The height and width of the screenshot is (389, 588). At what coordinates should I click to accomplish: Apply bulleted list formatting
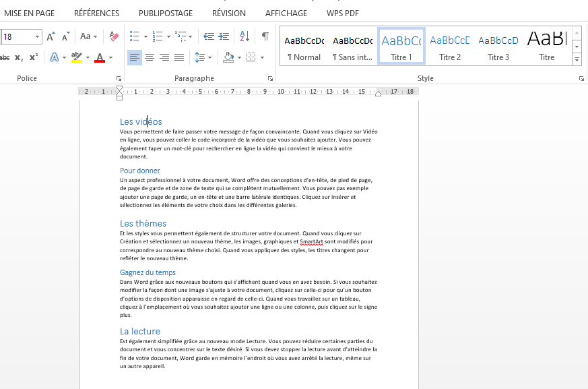coord(134,36)
